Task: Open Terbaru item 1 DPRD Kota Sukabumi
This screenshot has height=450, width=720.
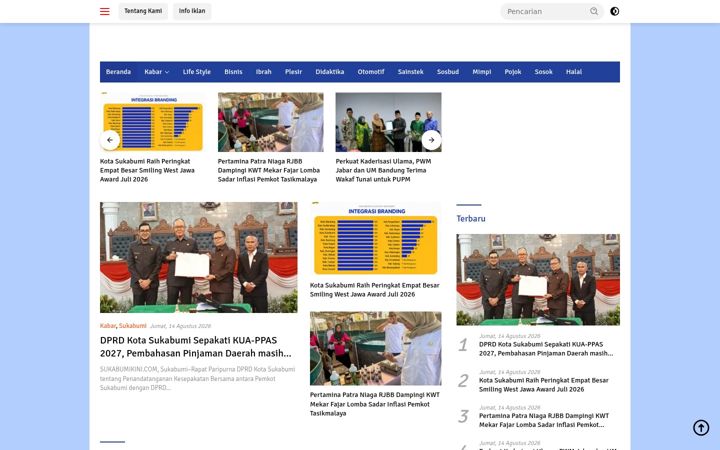Action: point(546,349)
